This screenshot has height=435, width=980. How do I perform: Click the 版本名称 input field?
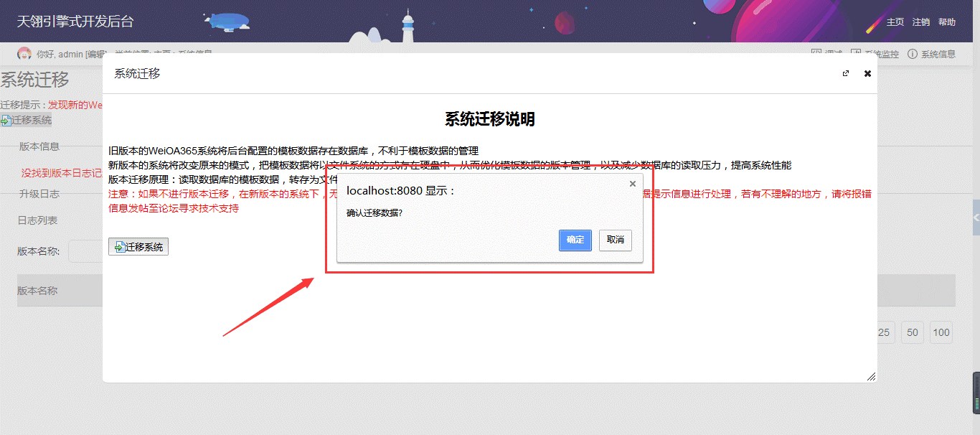pos(86,251)
